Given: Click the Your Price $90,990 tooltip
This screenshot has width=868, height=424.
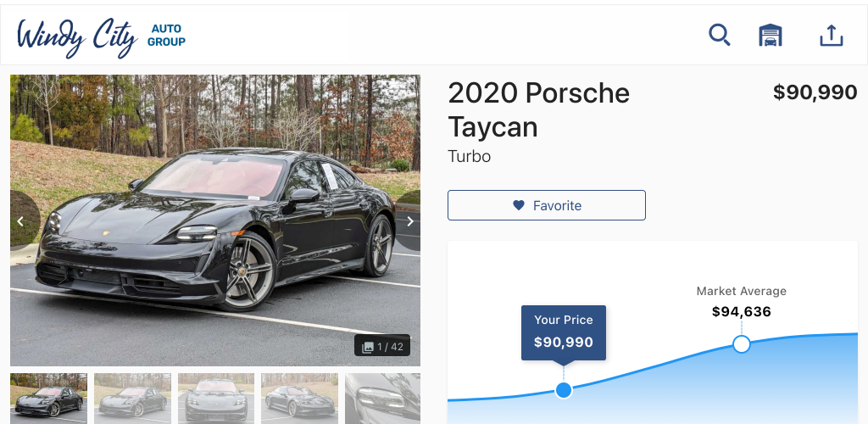Looking at the screenshot, I should click(564, 332).
